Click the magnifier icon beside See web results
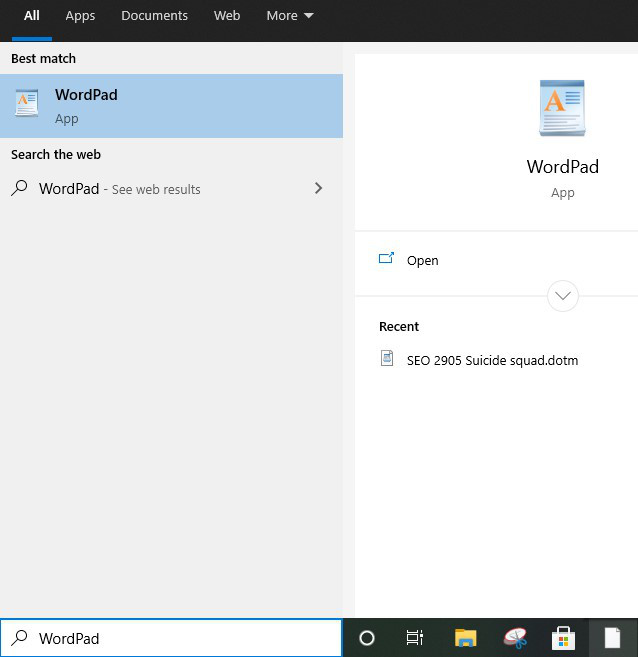 coord(19,188)
